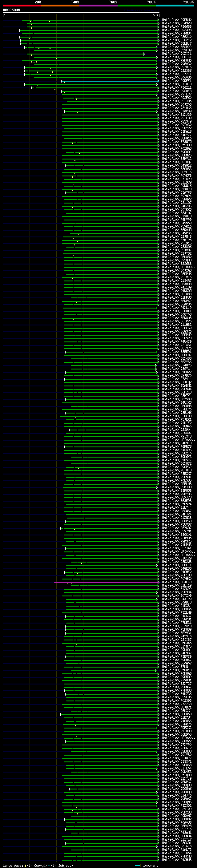Viewport: 197px width, 868px height.
Task: Select the UniRef100_P51339 label
Action: pyautogui.click(x=176, y=145)
